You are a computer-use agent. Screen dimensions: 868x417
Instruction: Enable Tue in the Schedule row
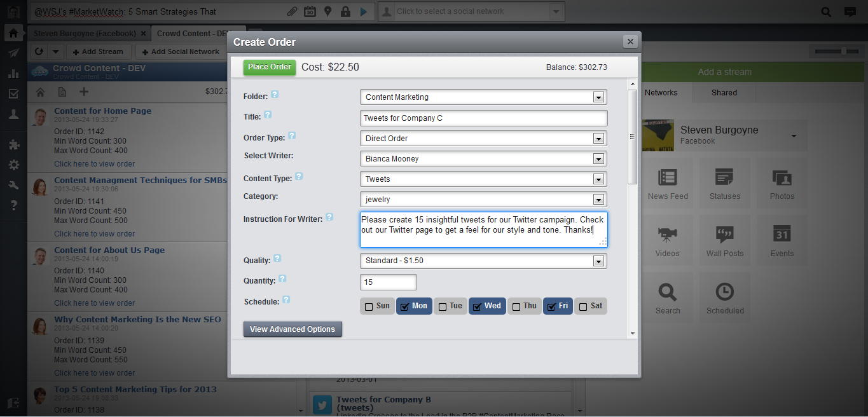point(442,306)
